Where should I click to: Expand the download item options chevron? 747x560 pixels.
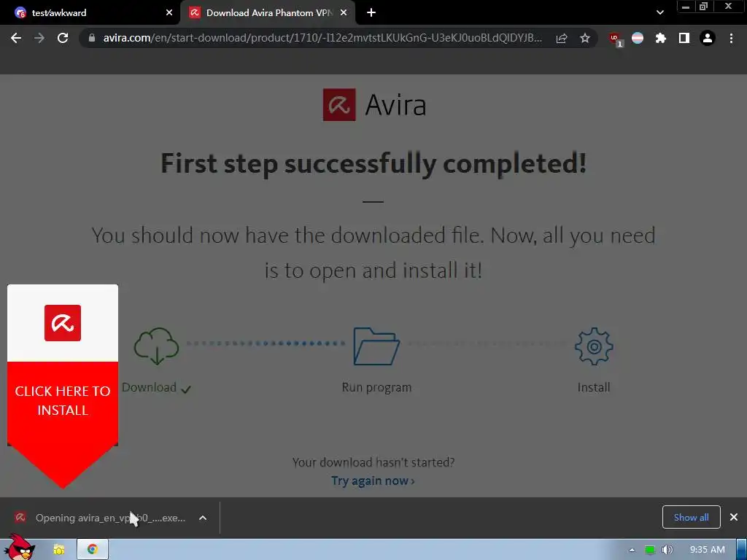[x=203, y=518]
